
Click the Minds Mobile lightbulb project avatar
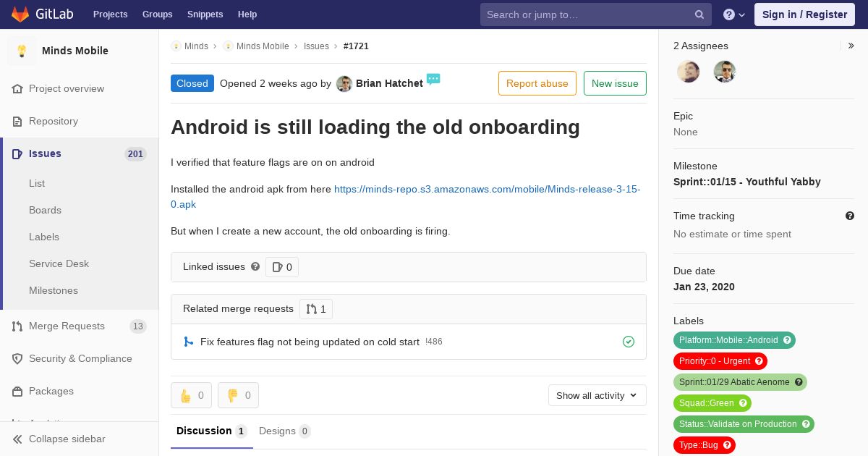coord(22,51)
